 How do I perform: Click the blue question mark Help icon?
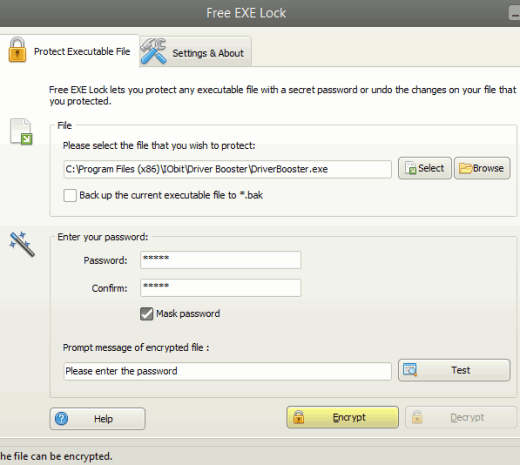pos(62,418)
